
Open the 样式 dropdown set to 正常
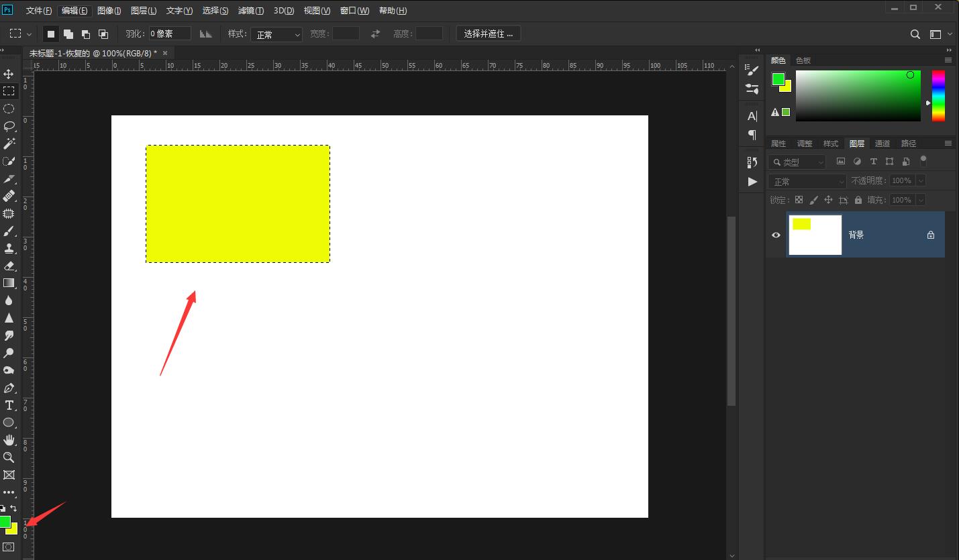[277, 34]
